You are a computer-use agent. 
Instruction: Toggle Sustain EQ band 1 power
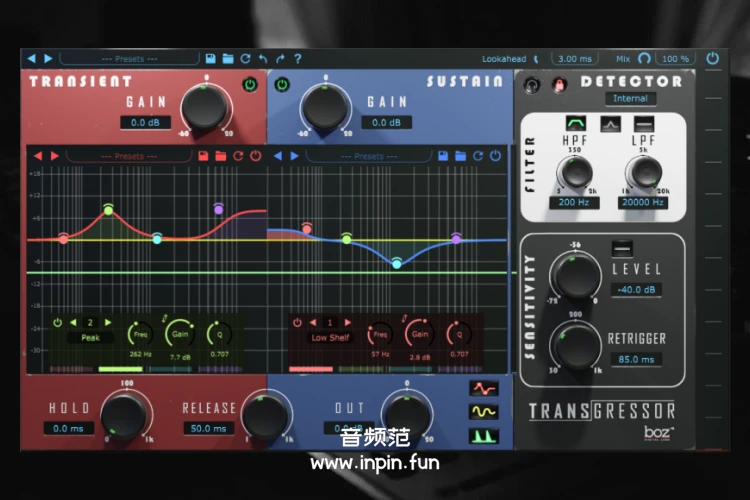click(x=297, y=322)
